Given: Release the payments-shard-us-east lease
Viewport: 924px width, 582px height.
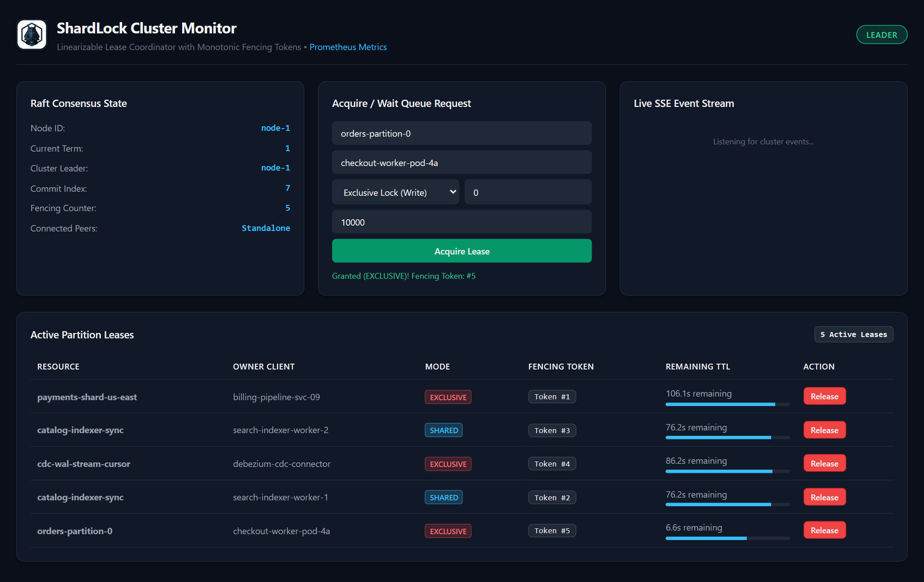Looking at the screenshot, I should [824, 396].
